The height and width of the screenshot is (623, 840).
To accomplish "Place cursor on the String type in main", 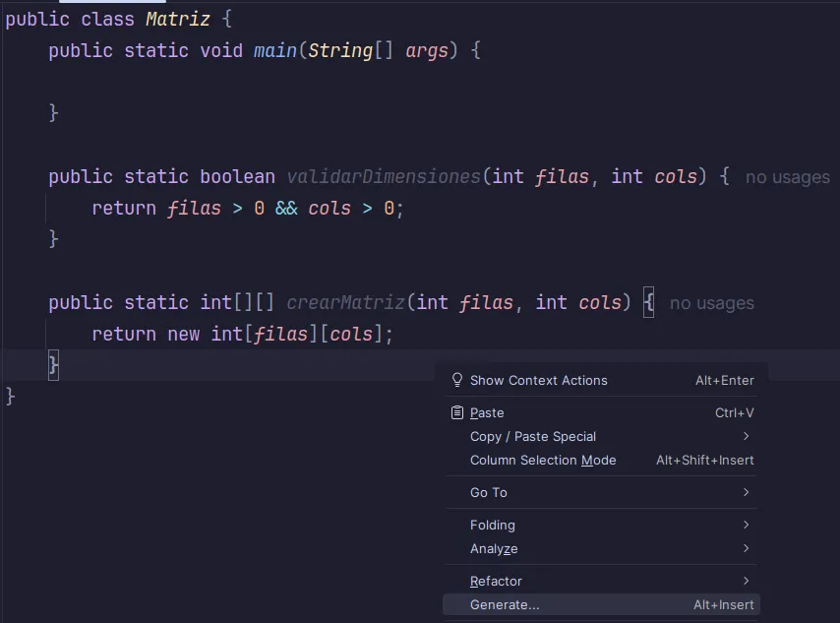I will 340,51.
